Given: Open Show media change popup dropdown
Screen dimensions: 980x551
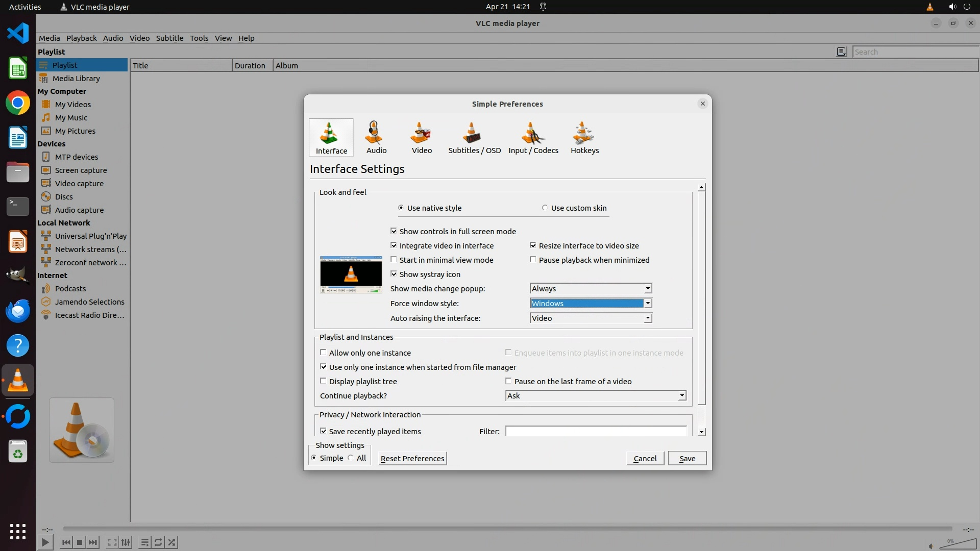Looking at the screenshot, I should 591,289.
